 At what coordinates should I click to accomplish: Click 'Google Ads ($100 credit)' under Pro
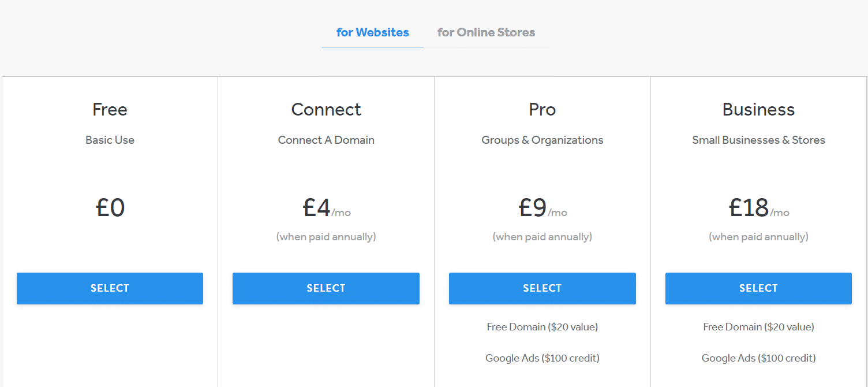pyautogui.click(x=542, y=358)
